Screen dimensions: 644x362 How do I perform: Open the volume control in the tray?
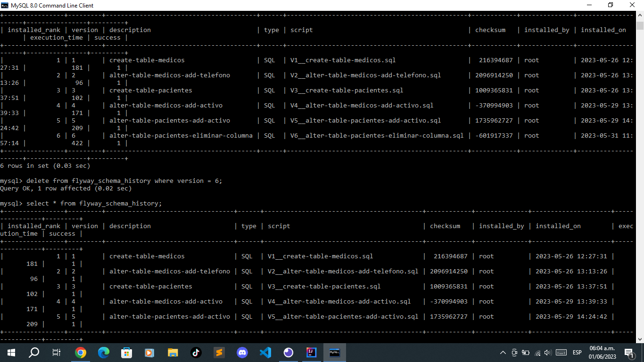tap(547, 353)
